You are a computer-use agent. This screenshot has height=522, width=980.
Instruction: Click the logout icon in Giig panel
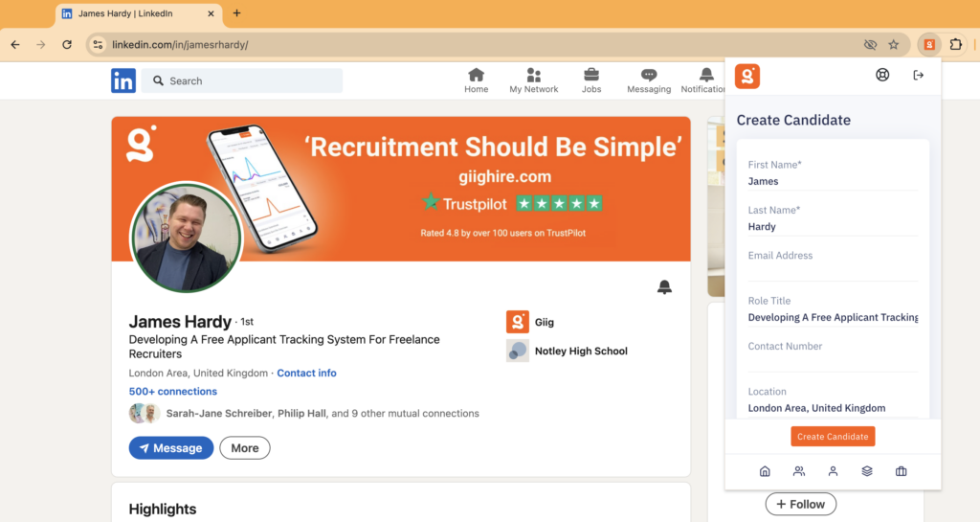click(918, 75)
